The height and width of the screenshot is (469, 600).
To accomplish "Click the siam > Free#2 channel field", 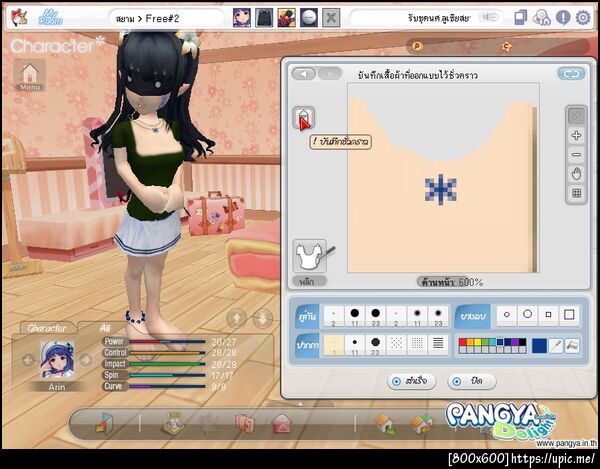I will click(x=166, y=18).
